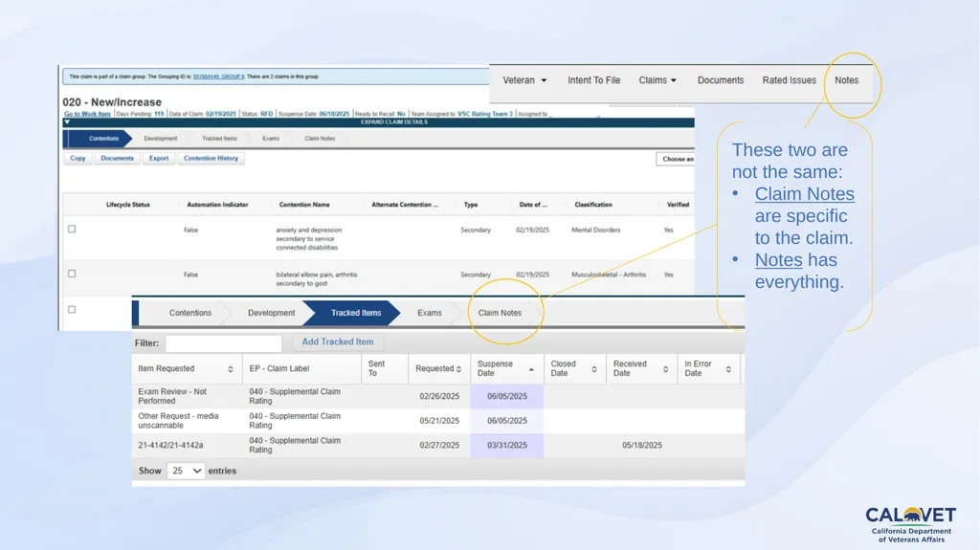Select small Claim Notes tab in upper view
The image size is (980, 550).
coord(320,139)
